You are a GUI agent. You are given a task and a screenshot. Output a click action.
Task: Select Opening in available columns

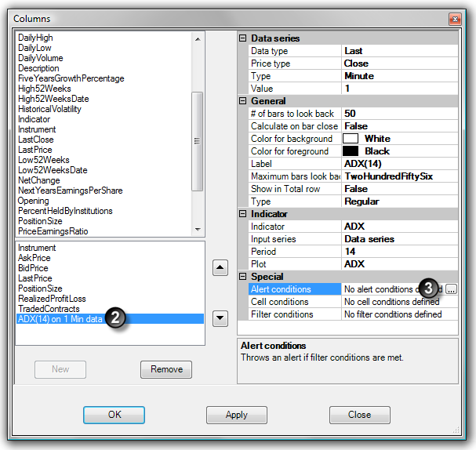point(34,201)
